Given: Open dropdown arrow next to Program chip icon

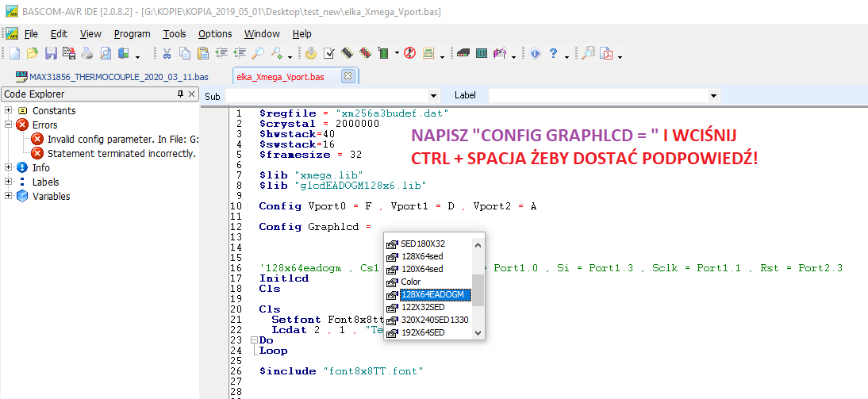Looking at the screenshot, I should click(x=397, y=54).
